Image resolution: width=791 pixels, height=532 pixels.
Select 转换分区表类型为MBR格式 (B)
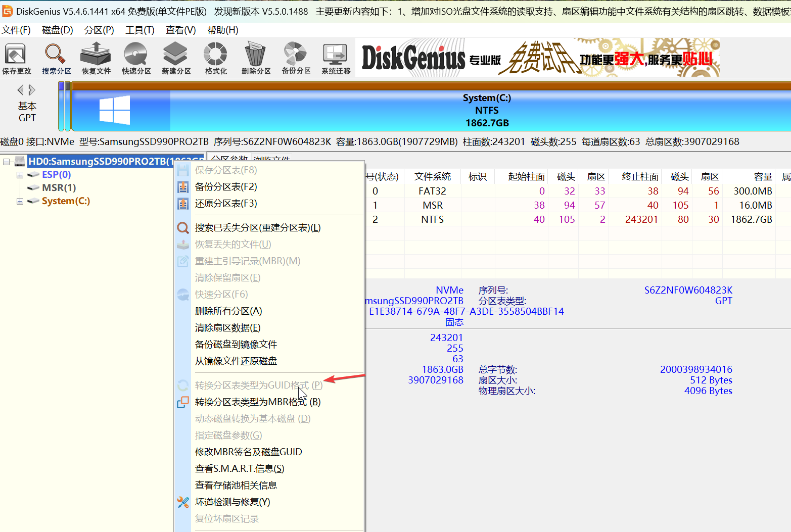click(269, 402)
